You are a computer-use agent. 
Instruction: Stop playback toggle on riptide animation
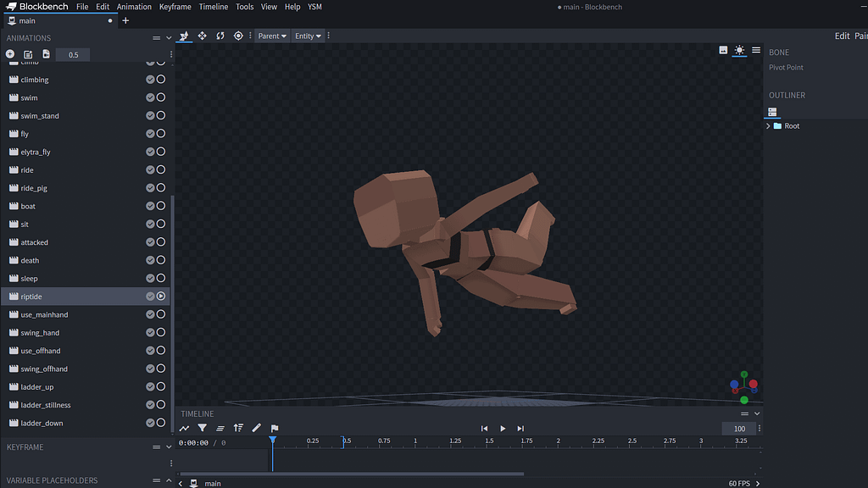tap(161, 297)
